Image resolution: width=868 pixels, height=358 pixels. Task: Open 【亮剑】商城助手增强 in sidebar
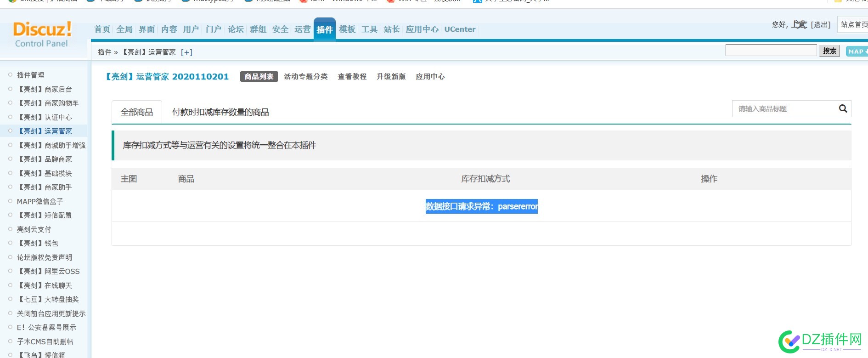point(51,145)
